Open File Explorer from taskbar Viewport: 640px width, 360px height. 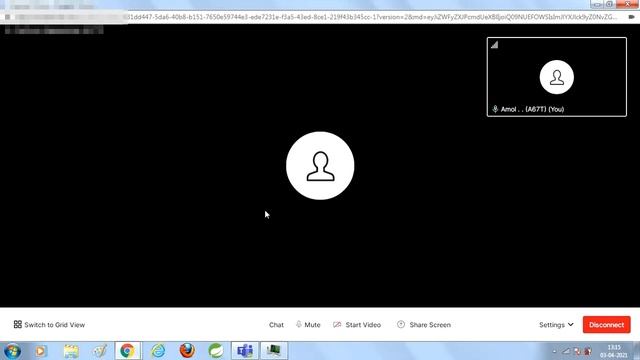click(x=71, y=351)
